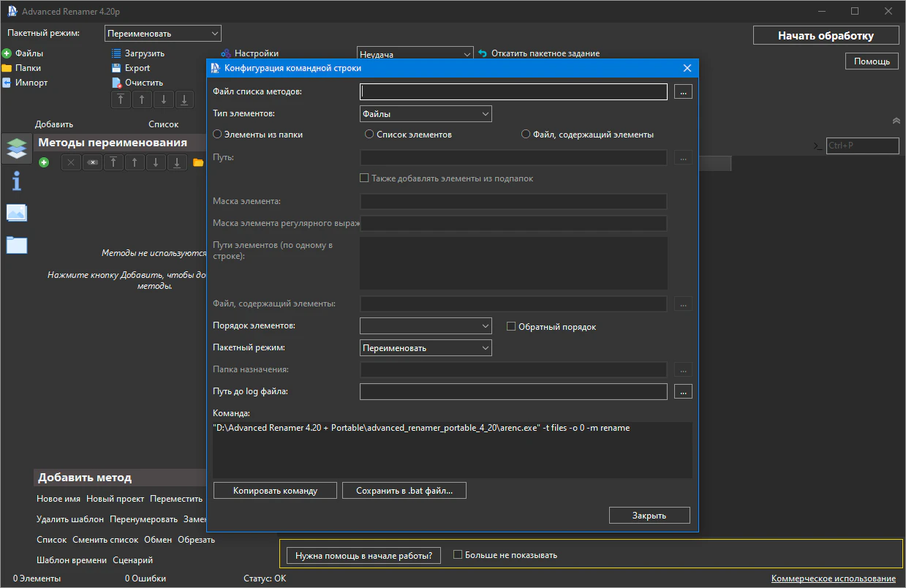Open the image preview sidebar icon
Image resolution: width=906 pixels, height=588 pixels.
coord(16,213)
